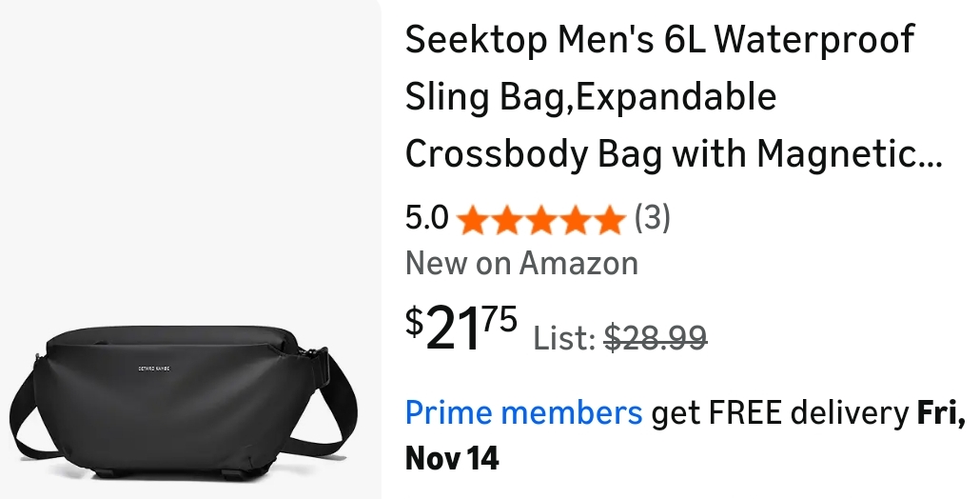Click the List: price label
This screenshot has width=980, height=499.
pos(564,339)
